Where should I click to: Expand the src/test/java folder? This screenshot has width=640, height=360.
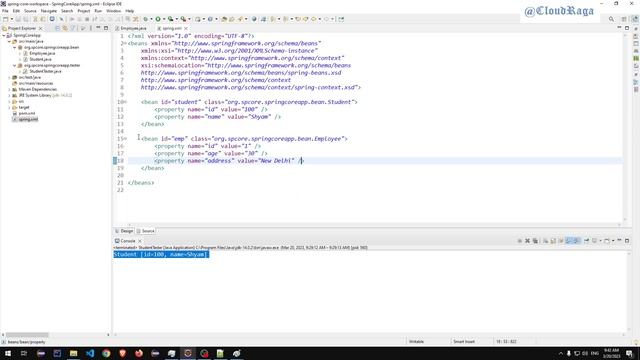(x=9, y=77)
